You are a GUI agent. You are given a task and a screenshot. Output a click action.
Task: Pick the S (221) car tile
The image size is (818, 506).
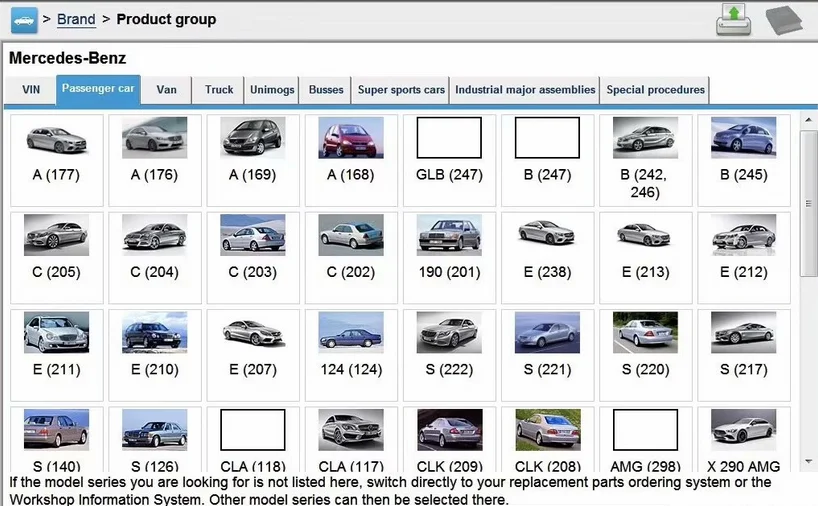pyautogui.click(x=547, y=355)
